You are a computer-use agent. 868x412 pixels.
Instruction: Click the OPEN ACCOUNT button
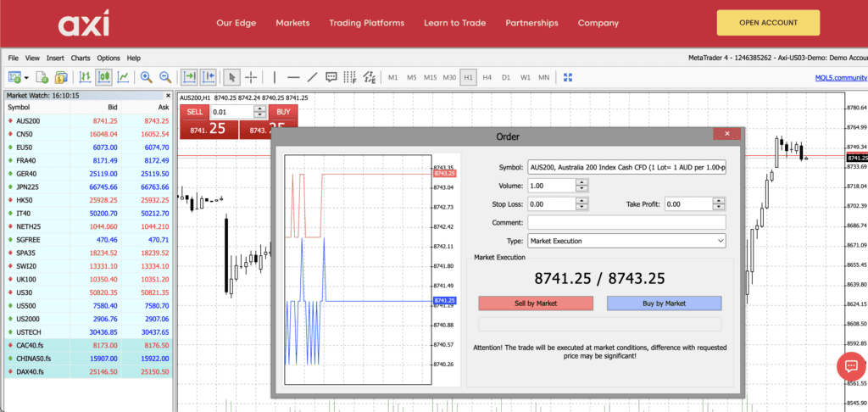[x=768, y=23]
